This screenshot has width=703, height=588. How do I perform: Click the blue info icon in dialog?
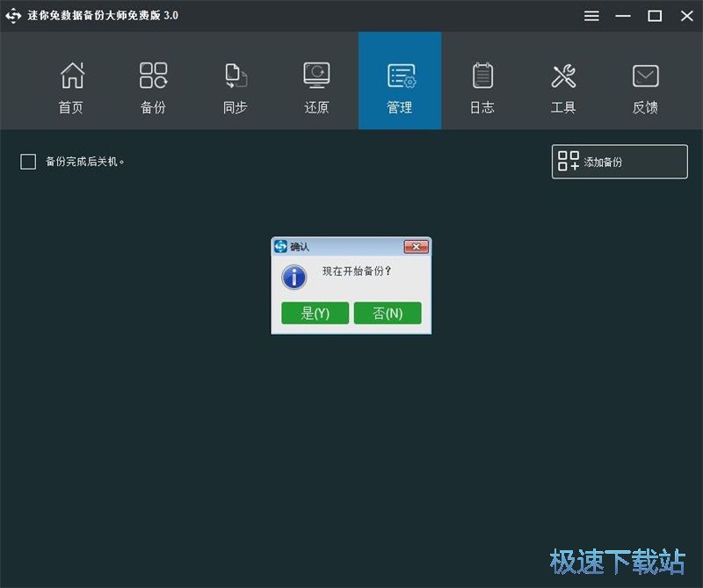[294, 277]
